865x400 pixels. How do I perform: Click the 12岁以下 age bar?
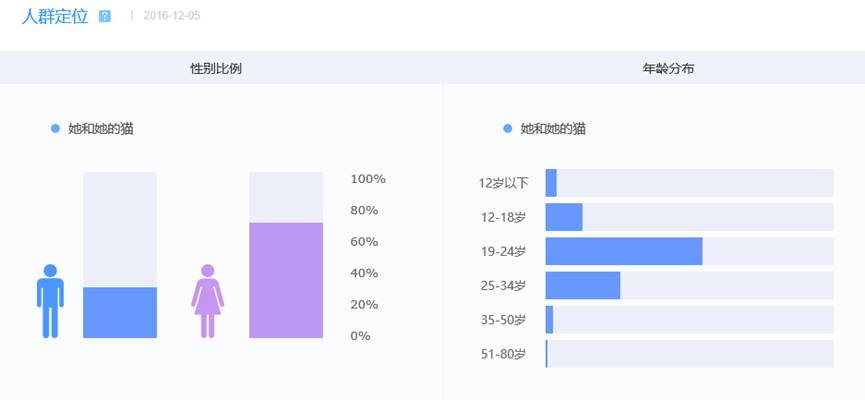[x=551, y=183]
